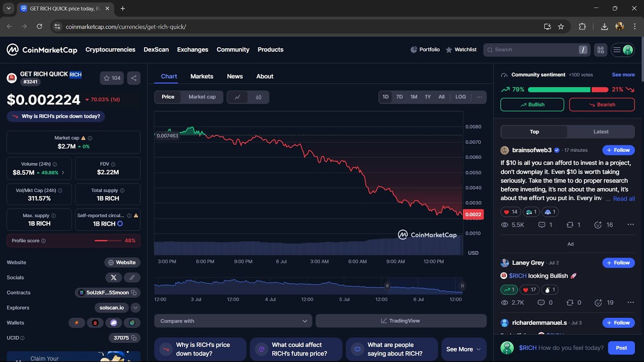Open the green wallet icon
Screen dimensions: 644x362
tap(132, 323)
